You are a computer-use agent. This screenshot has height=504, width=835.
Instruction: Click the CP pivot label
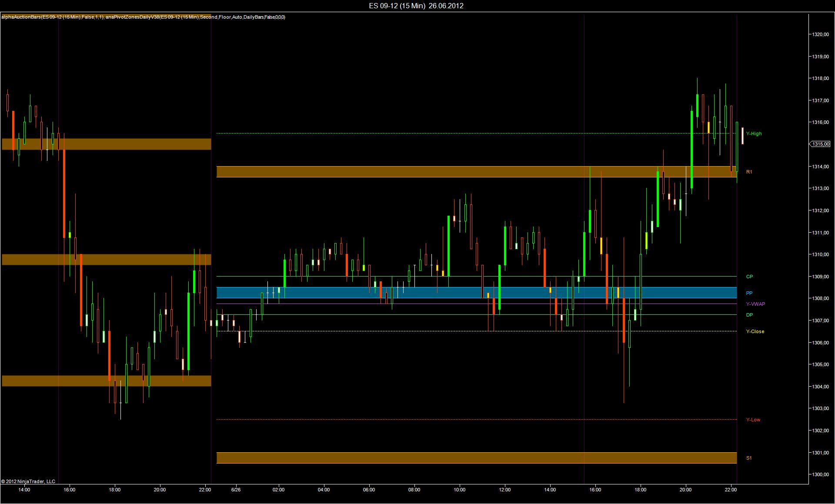click(749, 277)
